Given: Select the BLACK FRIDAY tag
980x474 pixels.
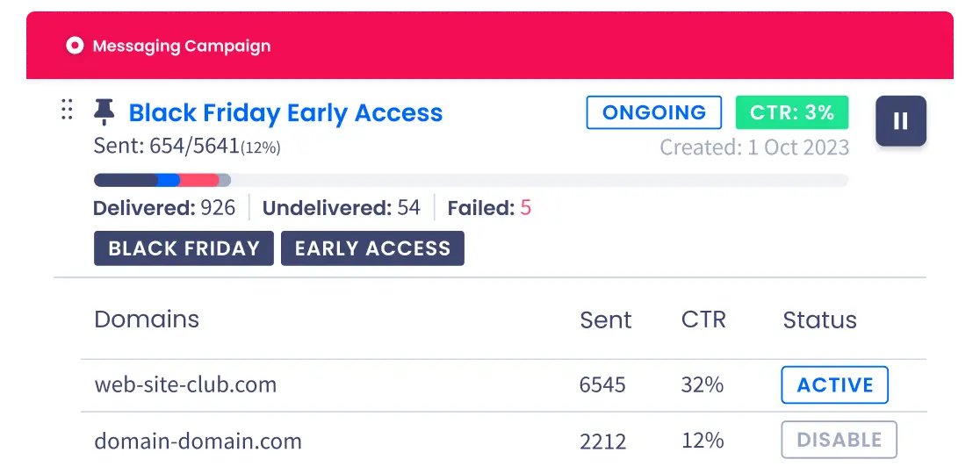Looking at the screenshot, I should point(184,248).
